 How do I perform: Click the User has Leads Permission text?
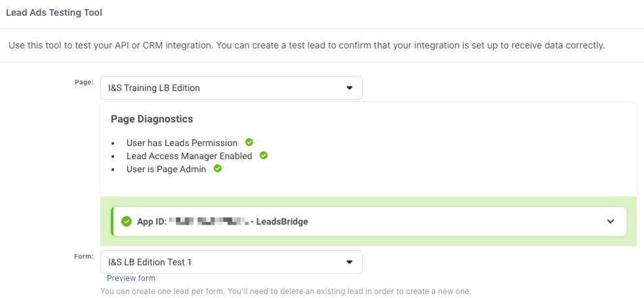coord(182,143)
